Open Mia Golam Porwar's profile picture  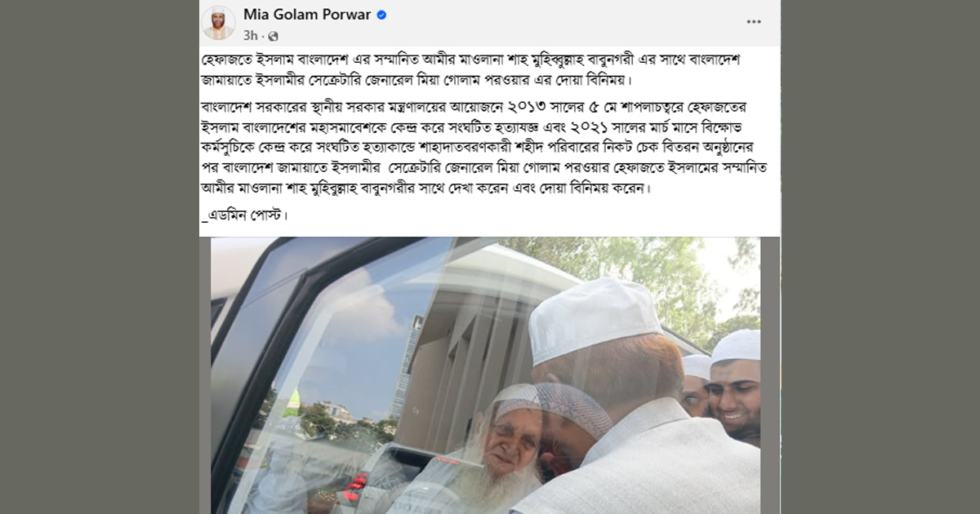218,23
